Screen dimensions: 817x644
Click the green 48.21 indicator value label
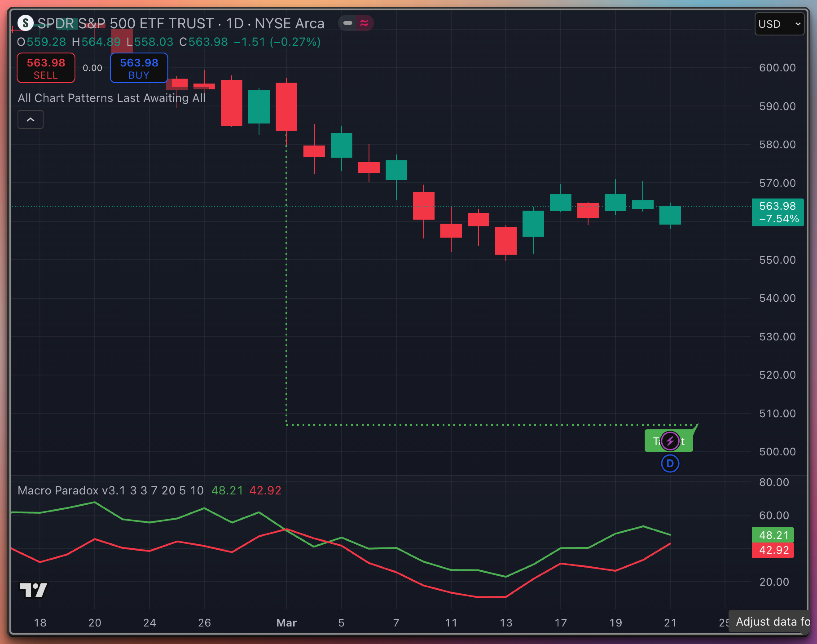pyautogui.click(x=773, y=535)
